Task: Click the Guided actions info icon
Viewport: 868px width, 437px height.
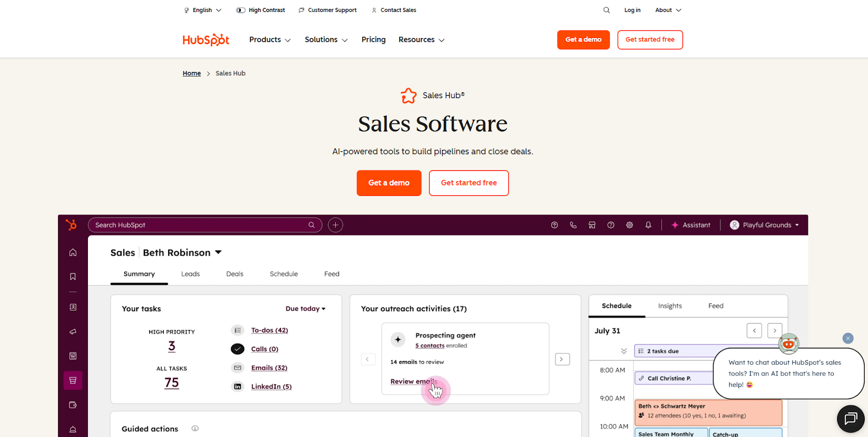Action: [x=195, y=428]
